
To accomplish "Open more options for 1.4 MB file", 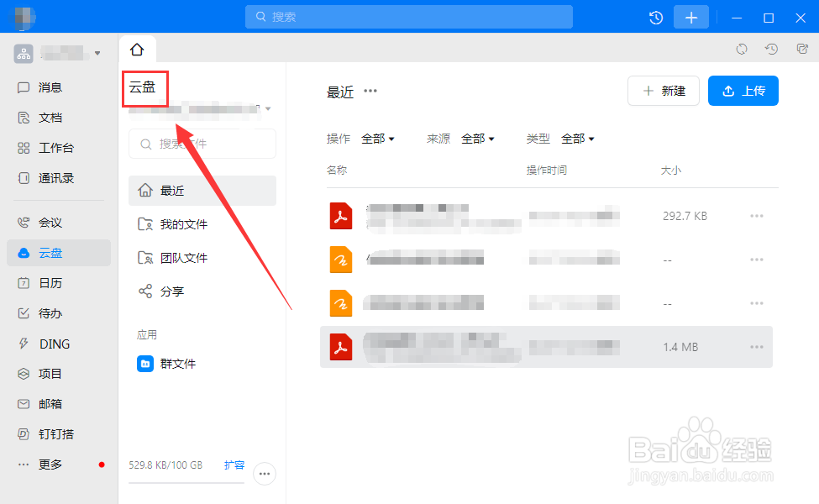I will (756, 347).
